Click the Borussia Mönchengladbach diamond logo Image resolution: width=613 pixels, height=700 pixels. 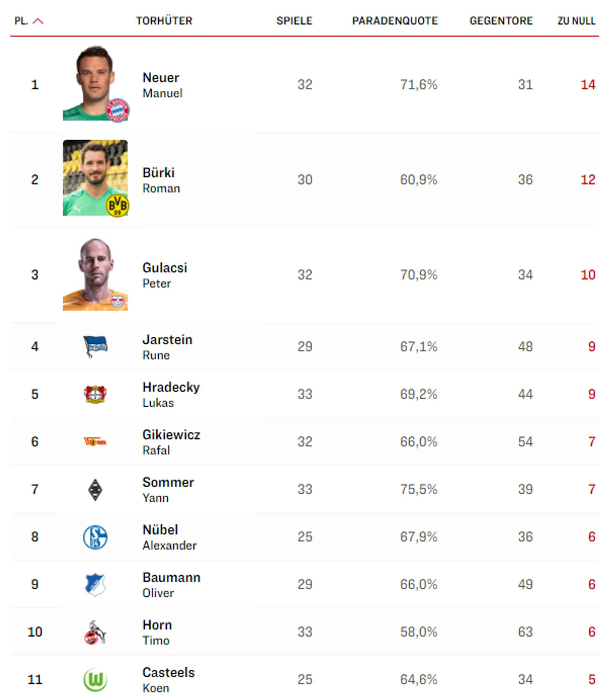(95, 490)
